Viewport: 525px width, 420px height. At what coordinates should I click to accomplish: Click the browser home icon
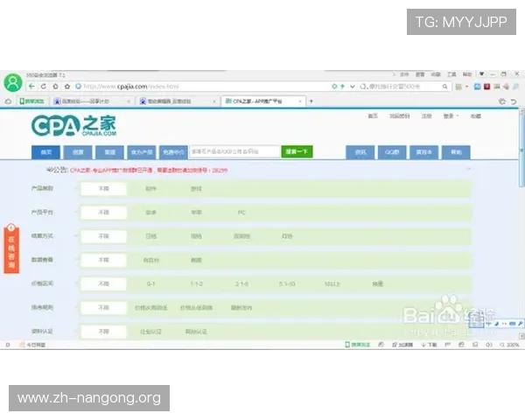[x=55, y=87]
